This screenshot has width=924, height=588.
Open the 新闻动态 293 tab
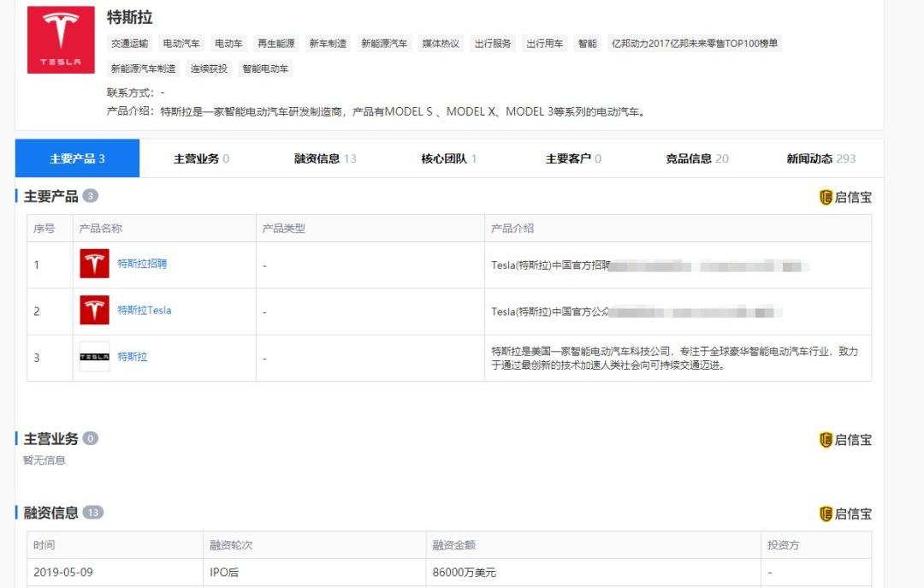coord(820,158)
